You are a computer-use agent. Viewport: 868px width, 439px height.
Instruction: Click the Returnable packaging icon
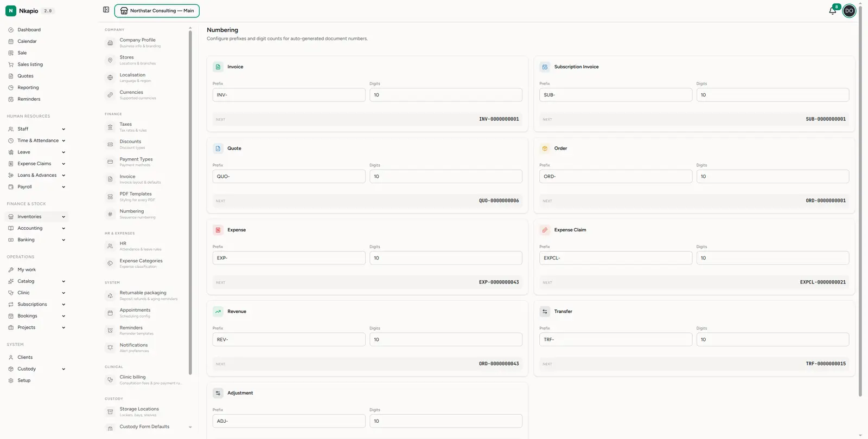pyautogui.click(x=110, y=295)
